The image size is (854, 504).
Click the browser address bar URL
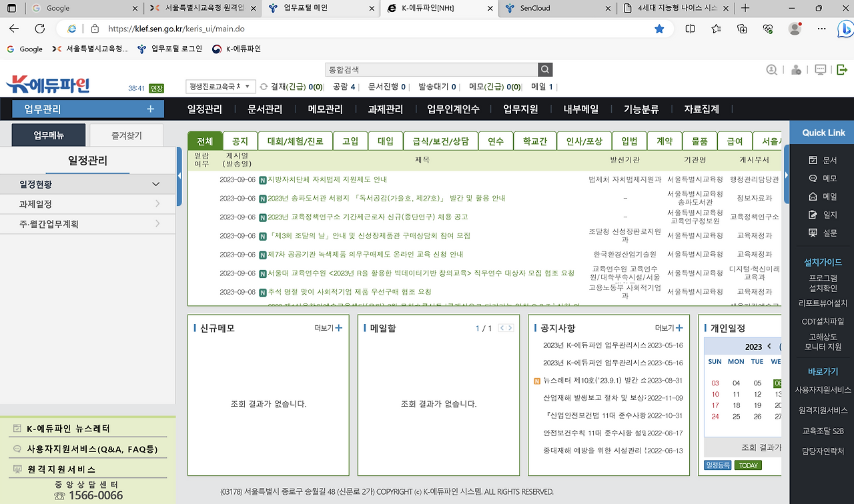[x=175, y=29]
